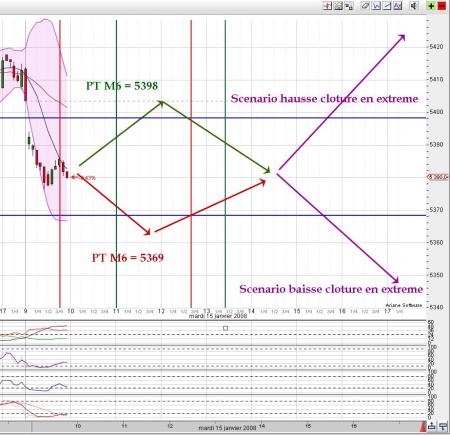Click 'mardi 15 janvier 2008' under main chart
The height and width of the screenshot is (435, 450).
[218, 316]
